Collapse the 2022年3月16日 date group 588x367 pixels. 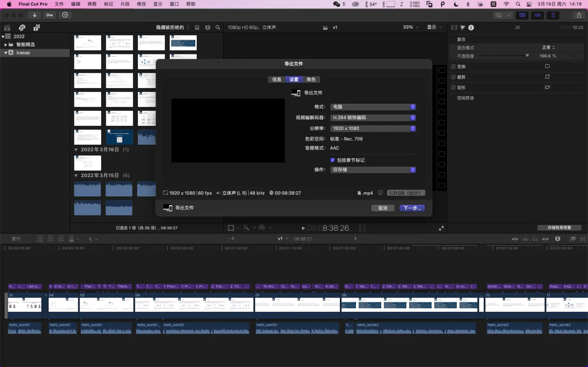(x=76, y=150)
